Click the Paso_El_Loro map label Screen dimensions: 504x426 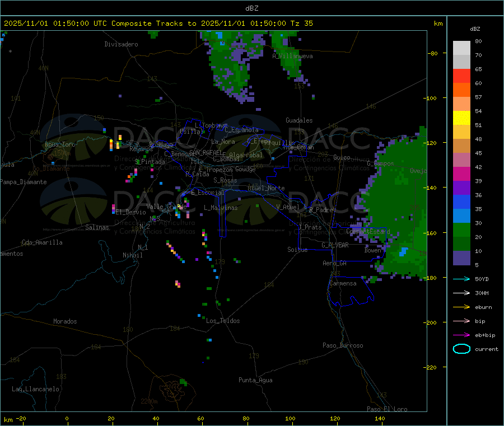tap(387, 409)
